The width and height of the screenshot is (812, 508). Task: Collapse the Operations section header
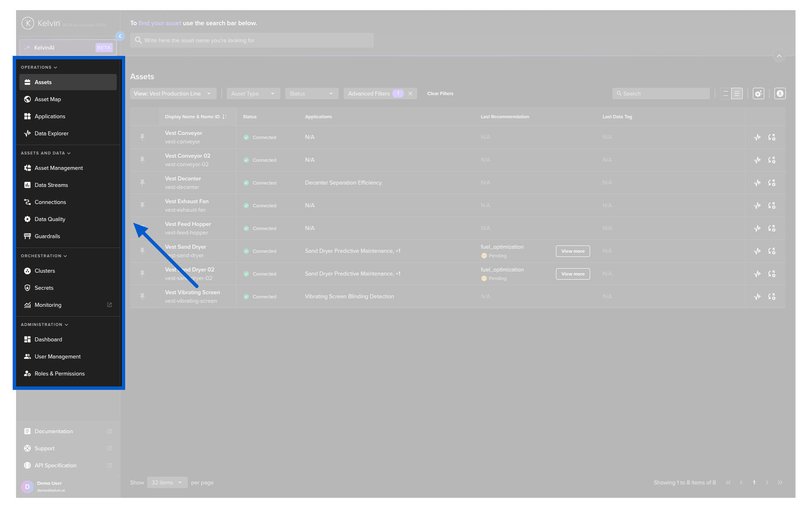coord(39,67)
